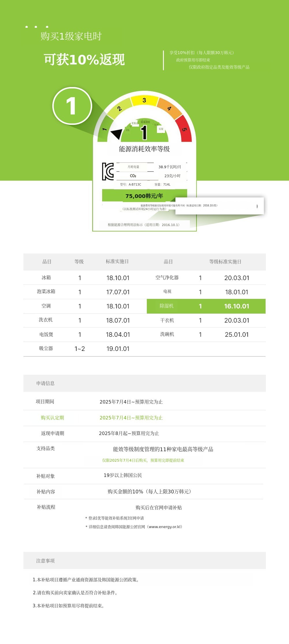Click the KC certification mark logo
This screenshot has width=289, height=644.
point(108,171)
